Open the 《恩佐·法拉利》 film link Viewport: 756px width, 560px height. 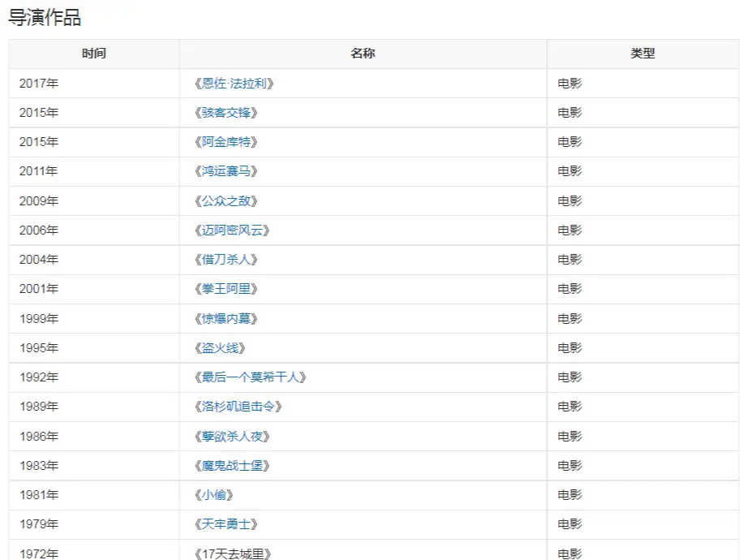[234, 84]
